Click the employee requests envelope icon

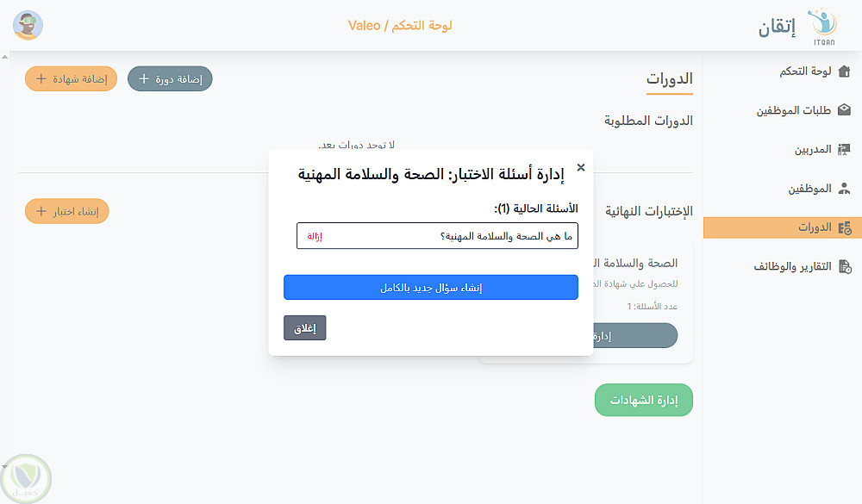point(844,110)
